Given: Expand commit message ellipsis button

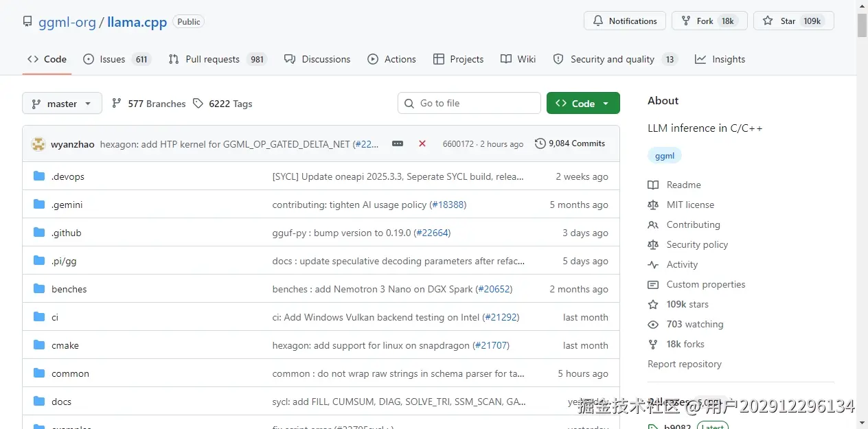Looking at the screenshot, I should point(398,143).
